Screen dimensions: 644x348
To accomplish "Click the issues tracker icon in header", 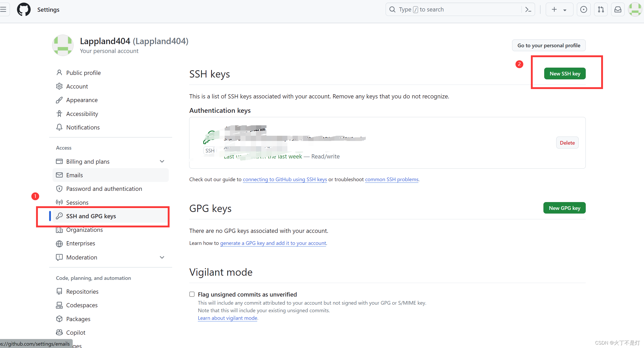I will tap(583, 9).
